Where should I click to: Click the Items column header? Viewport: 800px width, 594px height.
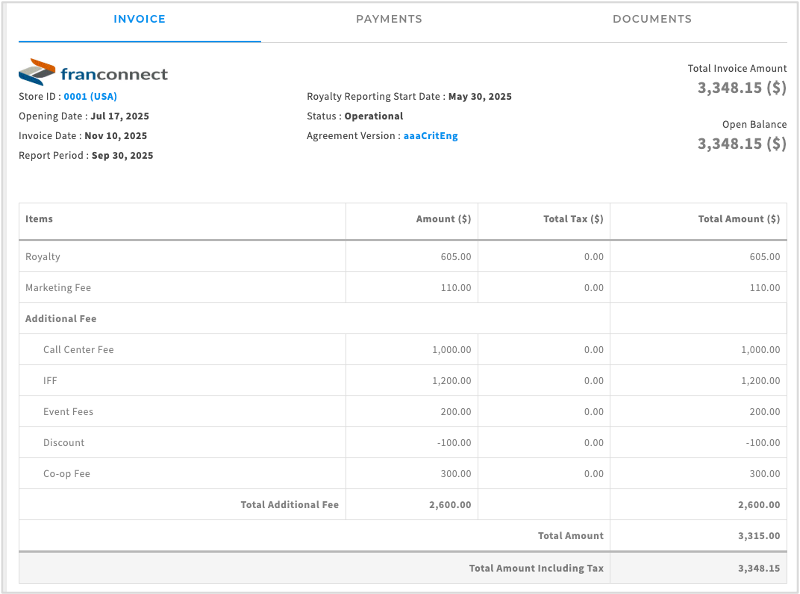point(39,219)
